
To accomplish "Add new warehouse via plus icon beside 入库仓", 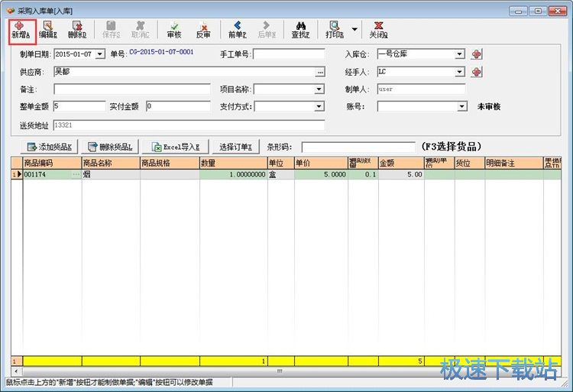I will [x=476, y=54].
